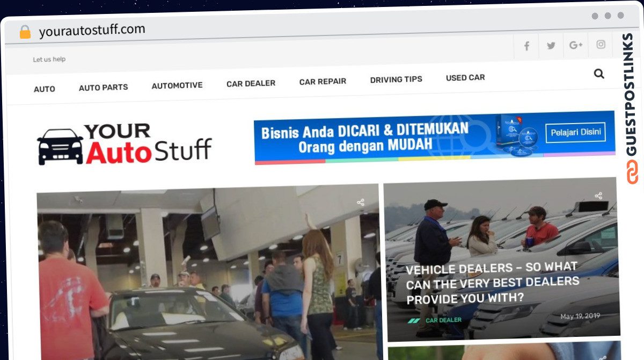Open the Car Repair category
Viewport: 644px width, 360px height.
pyautogui.click(x=323, y=82)
